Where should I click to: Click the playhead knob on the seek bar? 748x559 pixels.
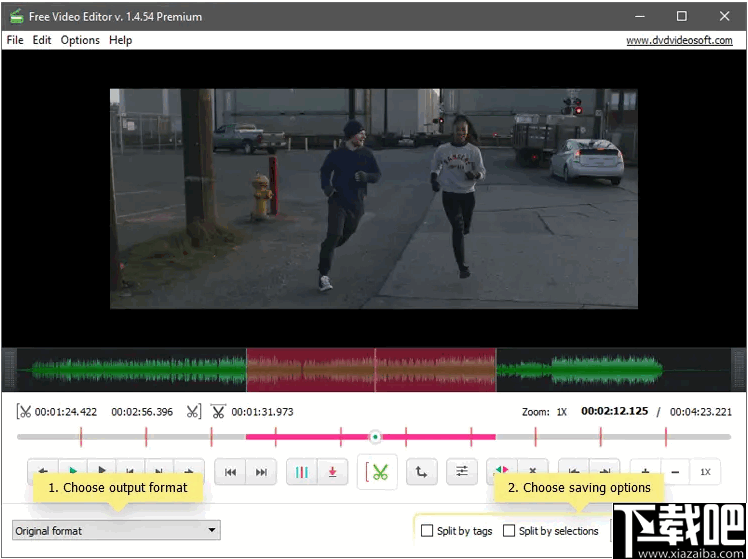click(x=375, y=436)
